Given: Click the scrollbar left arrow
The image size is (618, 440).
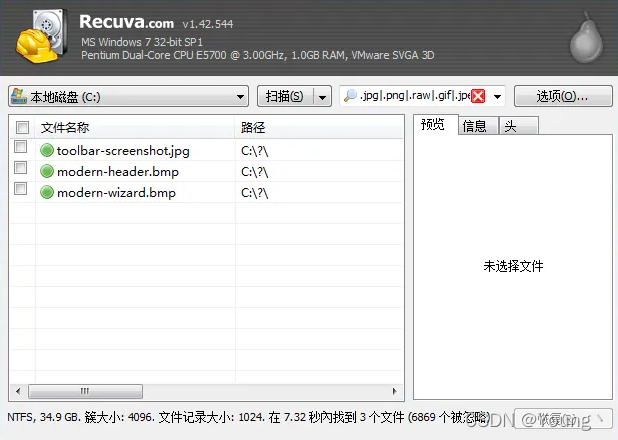Looking at the screenshot, I should 18,391.
